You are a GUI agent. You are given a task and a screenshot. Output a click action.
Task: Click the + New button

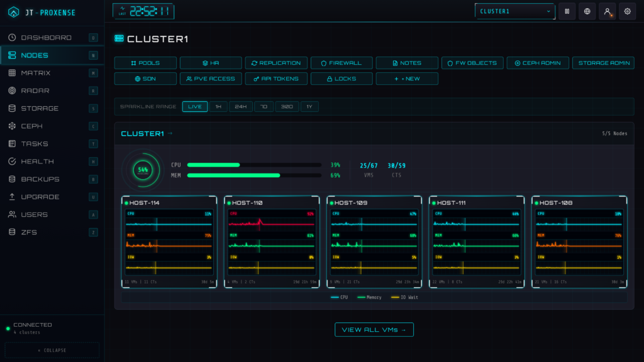click(407, 79)
